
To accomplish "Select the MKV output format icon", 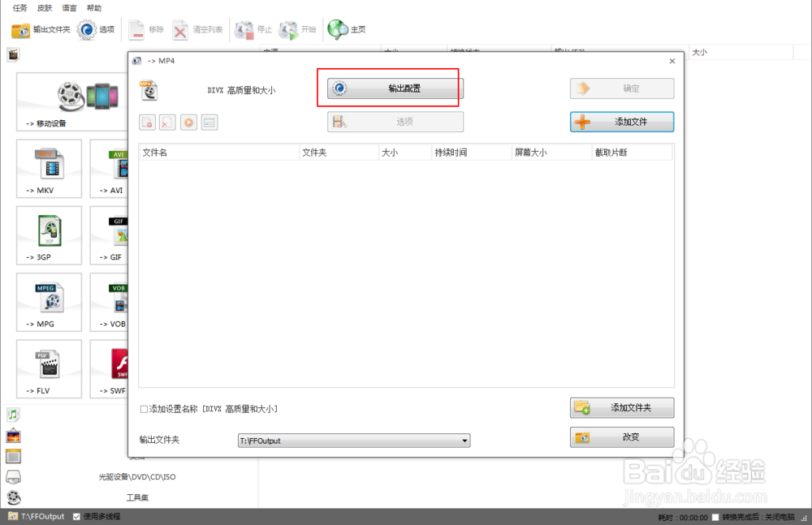I will tap(49, 168).
